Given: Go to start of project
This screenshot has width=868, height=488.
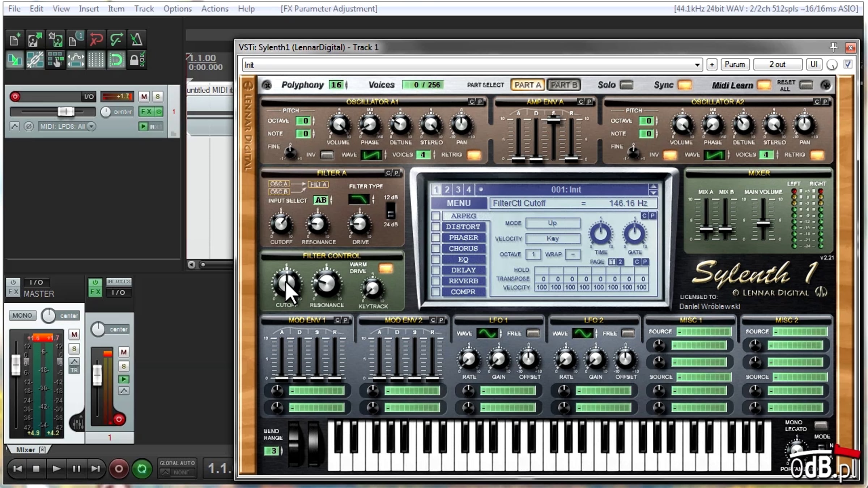Looking at the screenshot, I should click(x=17, y=469).
